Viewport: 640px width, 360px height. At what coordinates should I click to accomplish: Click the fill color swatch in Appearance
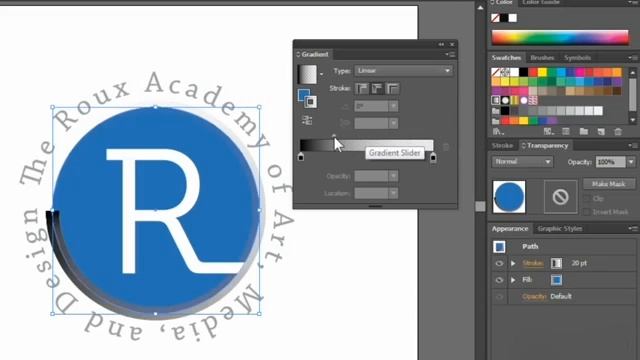tap(556, 280)
